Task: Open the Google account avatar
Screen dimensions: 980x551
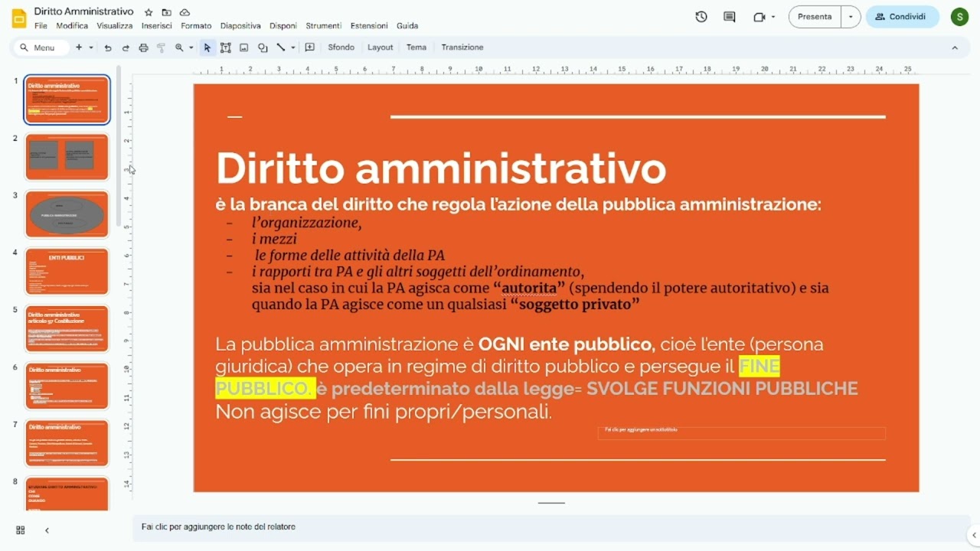Action: tap(959, 17)
